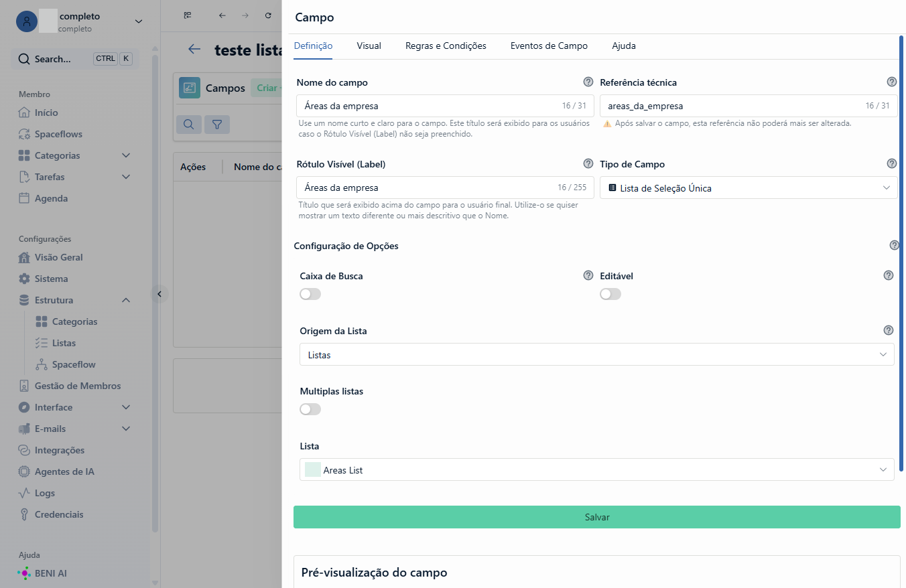The height and width of the screenshot is (588, 906).
Task: Open the Lista dropdown showing Areas List
Action: click(596, 470)
